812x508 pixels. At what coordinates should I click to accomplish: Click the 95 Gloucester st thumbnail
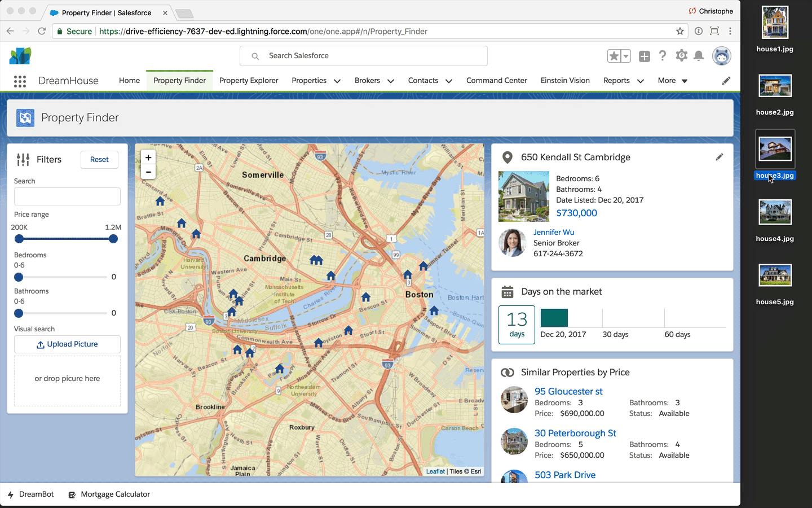pos(514,400)
